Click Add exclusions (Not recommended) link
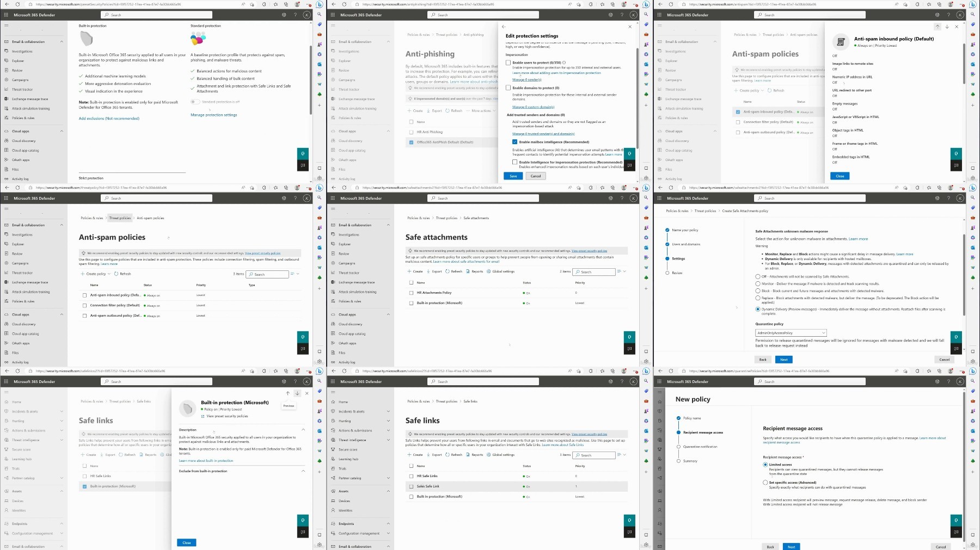This screenshot has width=980, height=550. pyautogui.click(x=109, y=118)
